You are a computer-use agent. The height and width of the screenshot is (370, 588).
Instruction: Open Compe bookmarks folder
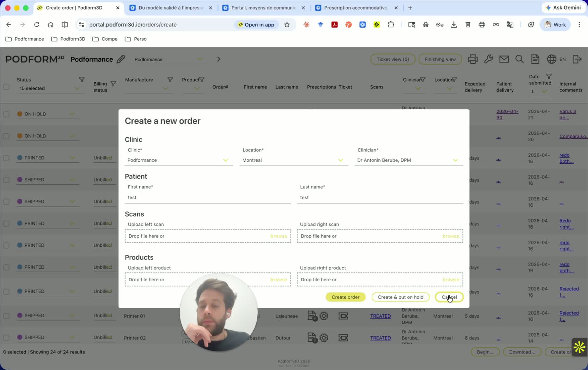105,39
